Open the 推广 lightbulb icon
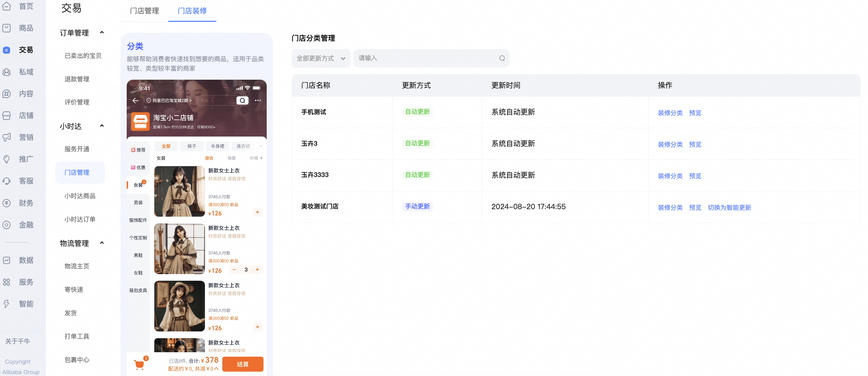 point(7,159)
